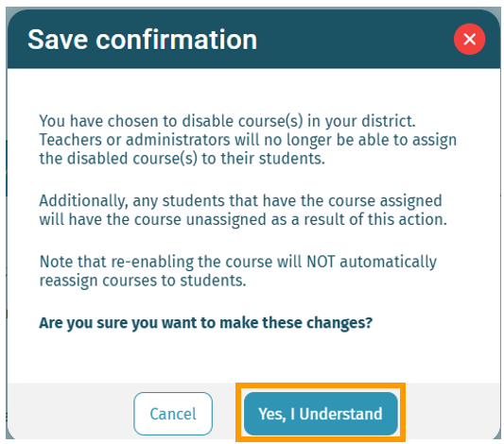This screenshot has height=444, width=504.
Task: Click the 'Additionally, any students' paragraph
Action: point(243,210)
